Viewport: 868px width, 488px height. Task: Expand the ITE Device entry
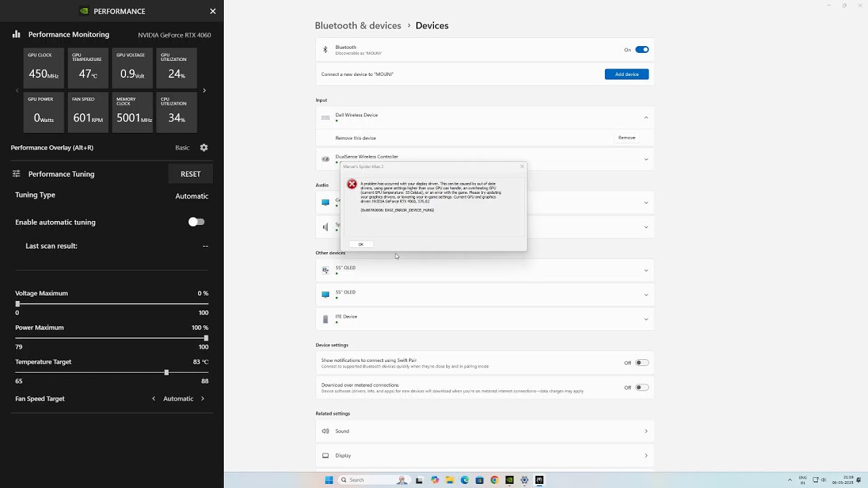(x=646, y=319)
